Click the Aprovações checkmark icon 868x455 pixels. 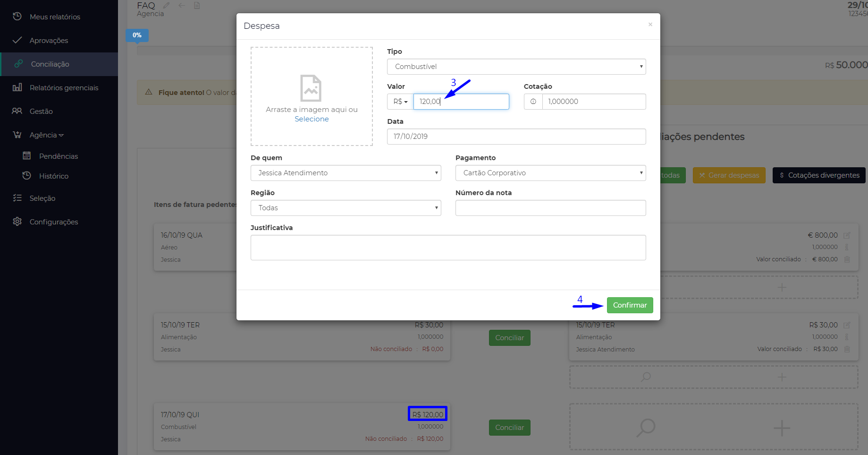[17, 40]
